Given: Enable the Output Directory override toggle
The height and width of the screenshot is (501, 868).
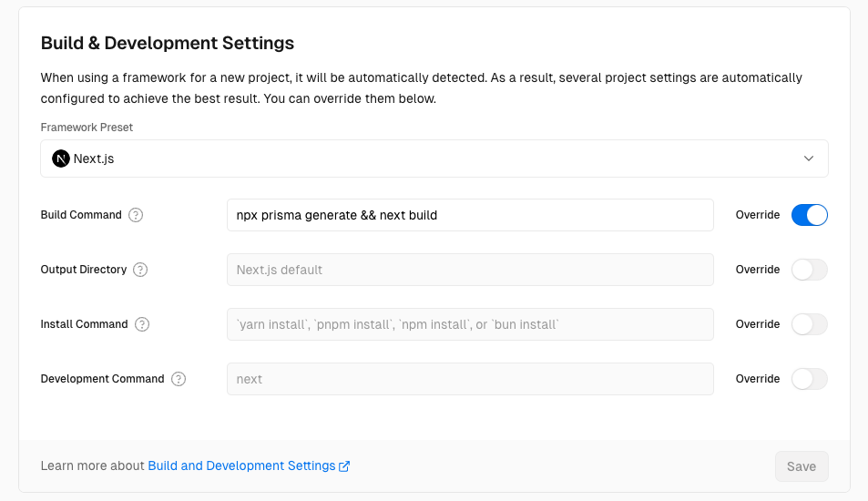Looking at the screenshot, I should 810,270.
